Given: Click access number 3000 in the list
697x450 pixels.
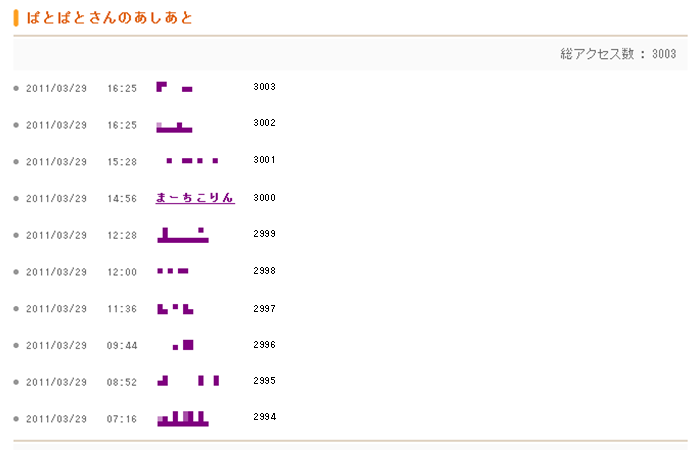Looking at the screenshot, I should pos(265,198).
